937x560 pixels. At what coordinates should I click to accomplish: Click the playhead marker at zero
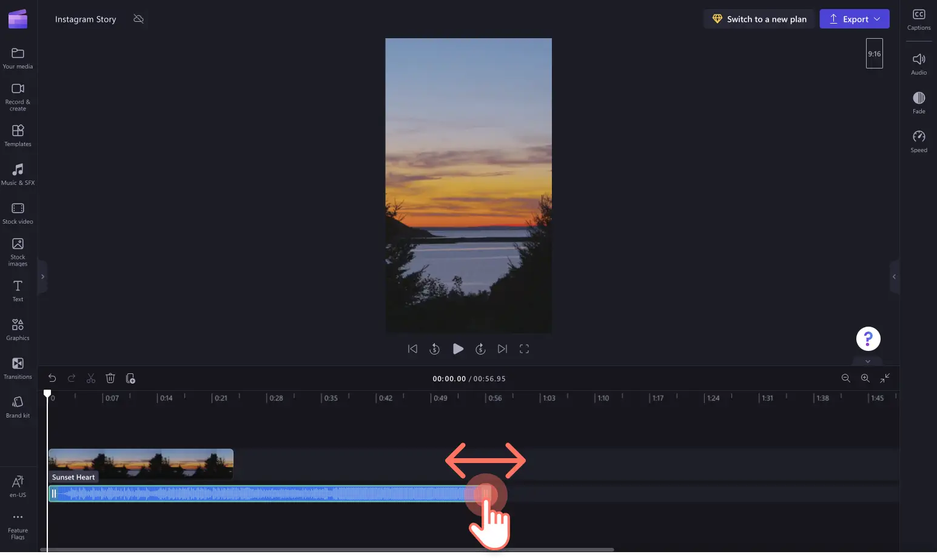(47, 393)
